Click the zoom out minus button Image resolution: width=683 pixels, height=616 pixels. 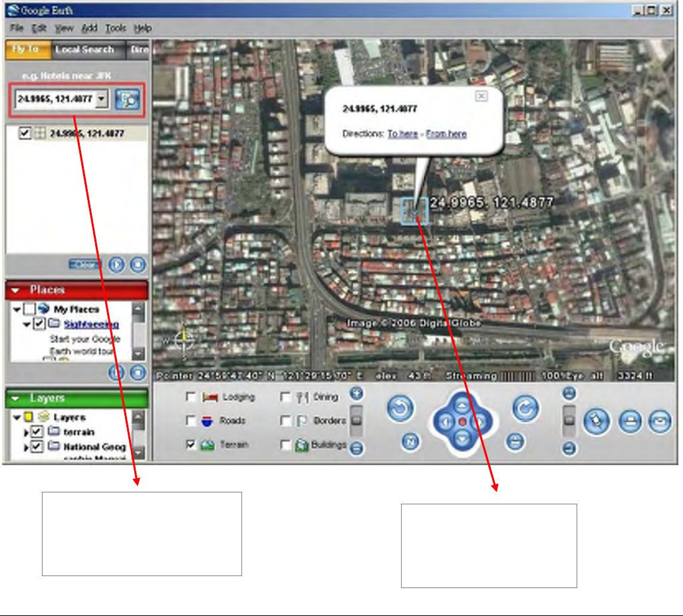pos(356,448)
